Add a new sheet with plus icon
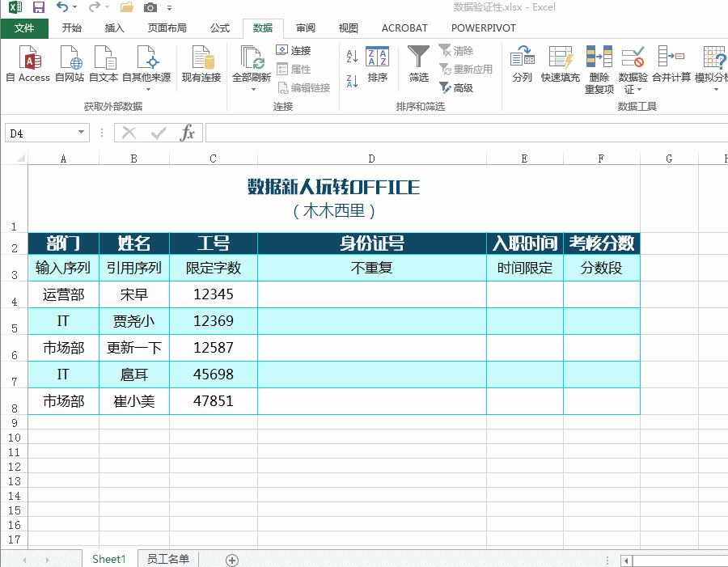The height and width of the screenshot is (567, 728). tap(232, 560)
